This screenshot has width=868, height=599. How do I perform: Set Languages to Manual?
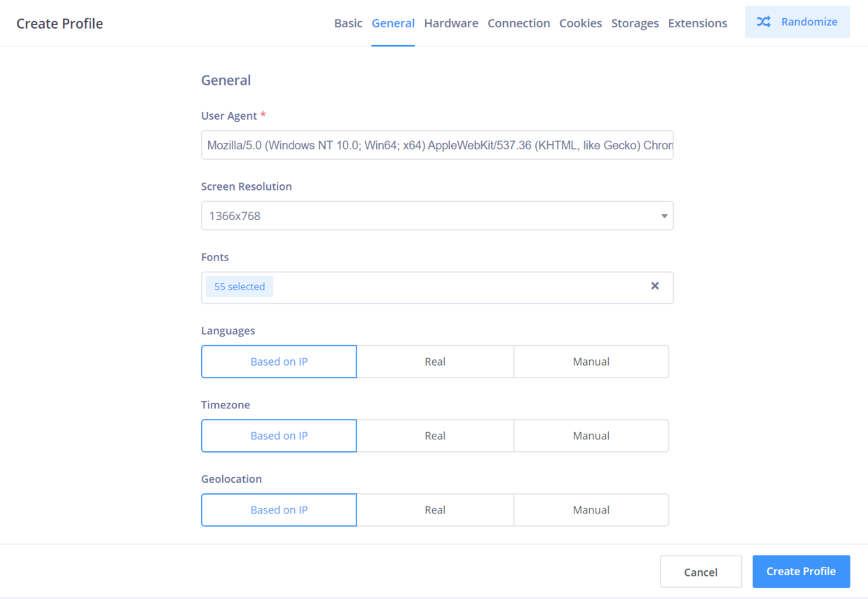tap(591, 362)
